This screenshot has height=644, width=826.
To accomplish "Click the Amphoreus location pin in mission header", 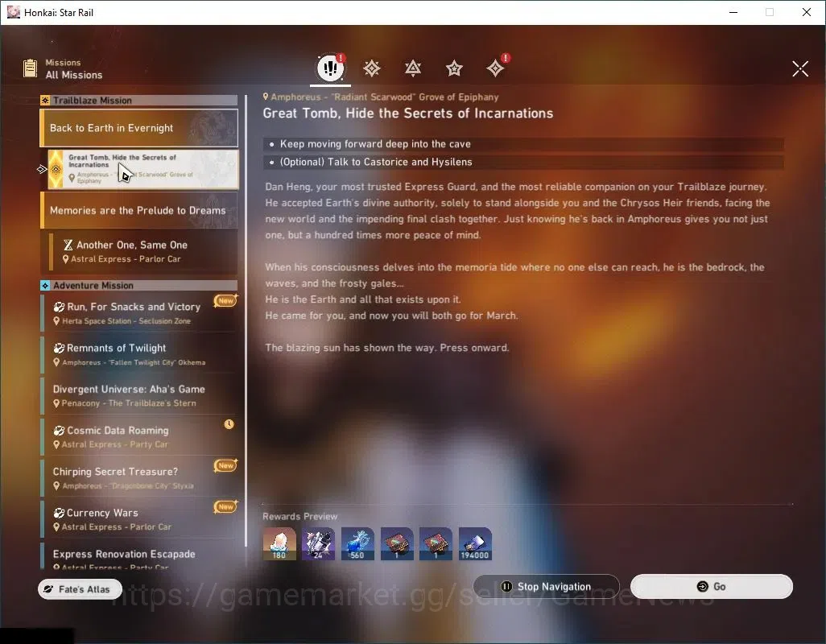I will 266,97.
